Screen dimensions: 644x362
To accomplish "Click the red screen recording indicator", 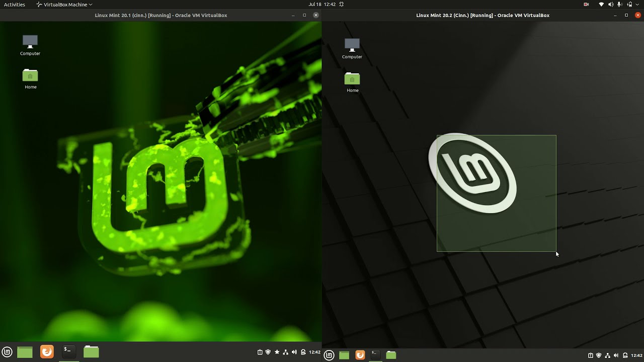I will pyautogui.click(x=586, y=5).
